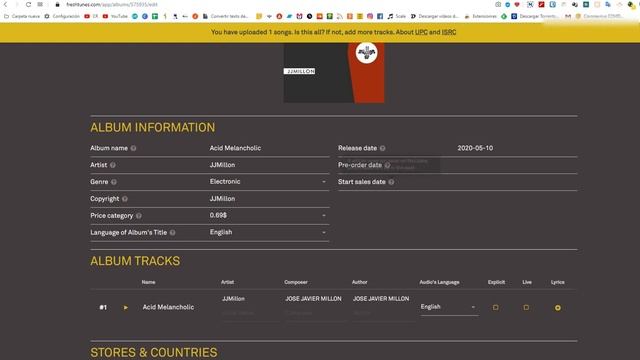Edit the Artist field JJMillon
640x360 pixels.
pos(269,165)
